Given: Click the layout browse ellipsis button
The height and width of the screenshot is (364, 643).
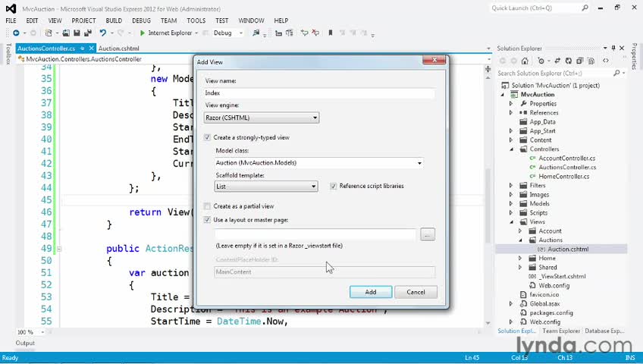Looking at the screenshot, I should [428, 234].
